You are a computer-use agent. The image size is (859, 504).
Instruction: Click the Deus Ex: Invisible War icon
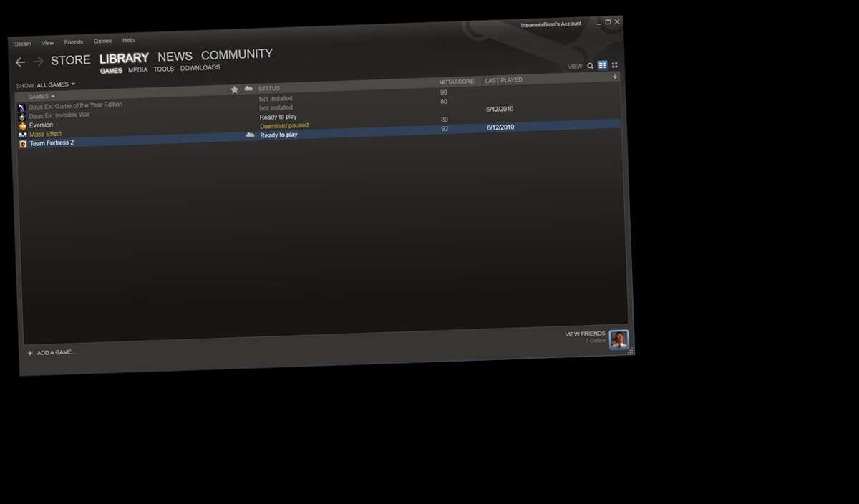coord(22,117)
